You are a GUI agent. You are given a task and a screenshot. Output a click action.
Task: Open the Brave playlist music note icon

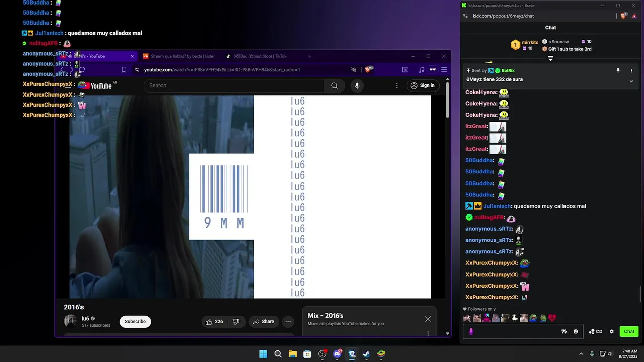(x=421, y=70)
